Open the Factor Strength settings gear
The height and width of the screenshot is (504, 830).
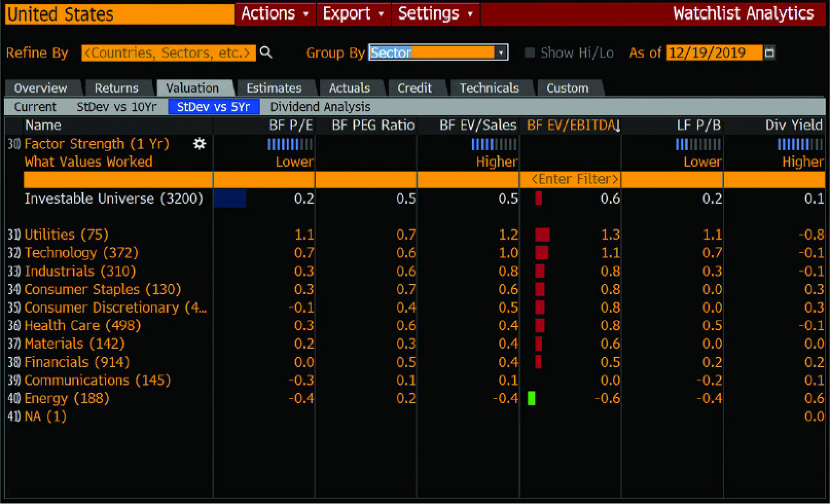[x=199, y=145]
